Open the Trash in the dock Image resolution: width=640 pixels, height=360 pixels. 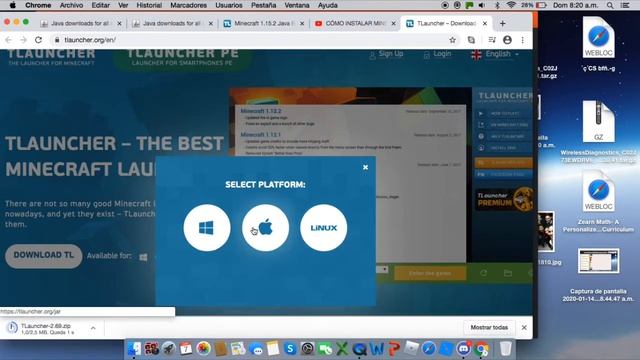coord(505,349)
